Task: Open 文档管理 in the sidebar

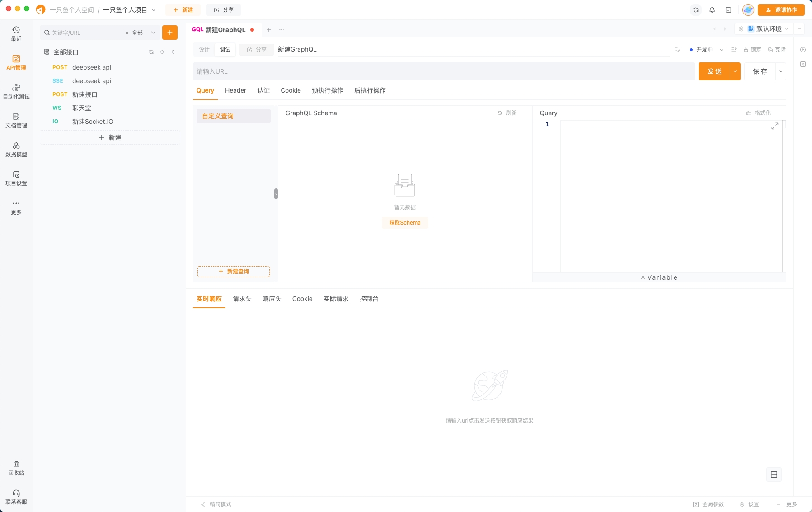Action: click(x=16, y=121)
